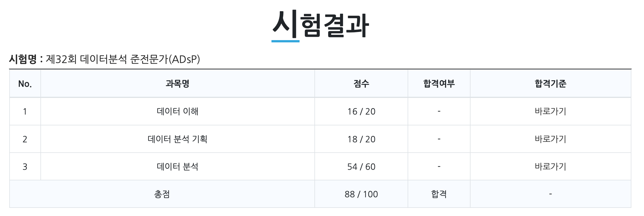The image size is (644, 216).
Task: Select the 데이터 분석 subject cell in row 3
Action: pos(177,167)
